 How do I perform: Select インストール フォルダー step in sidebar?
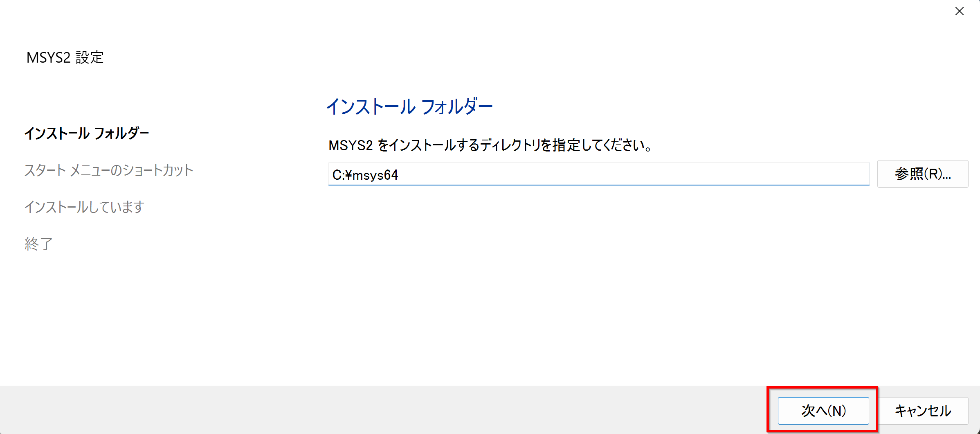click(x=87, y=133)
